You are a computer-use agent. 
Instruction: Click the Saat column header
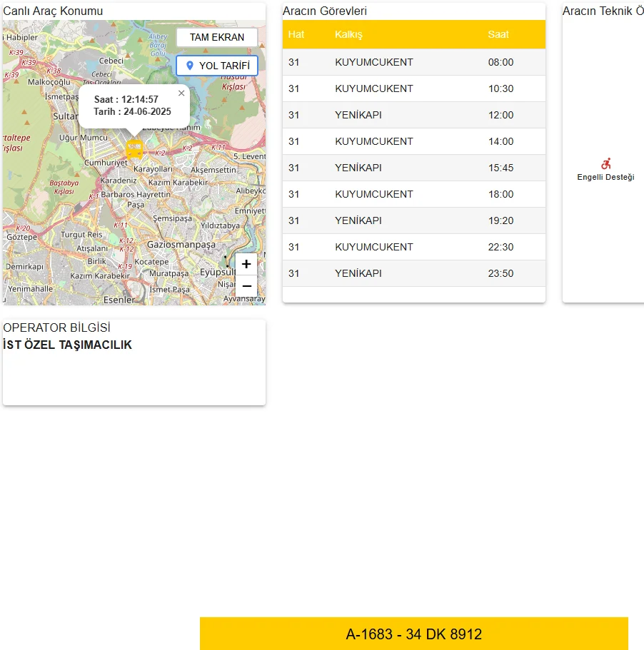pos(498,34)
